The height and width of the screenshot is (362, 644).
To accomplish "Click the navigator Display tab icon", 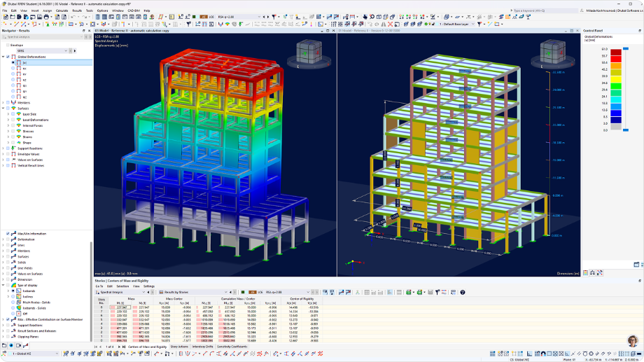I will [11, 346].
